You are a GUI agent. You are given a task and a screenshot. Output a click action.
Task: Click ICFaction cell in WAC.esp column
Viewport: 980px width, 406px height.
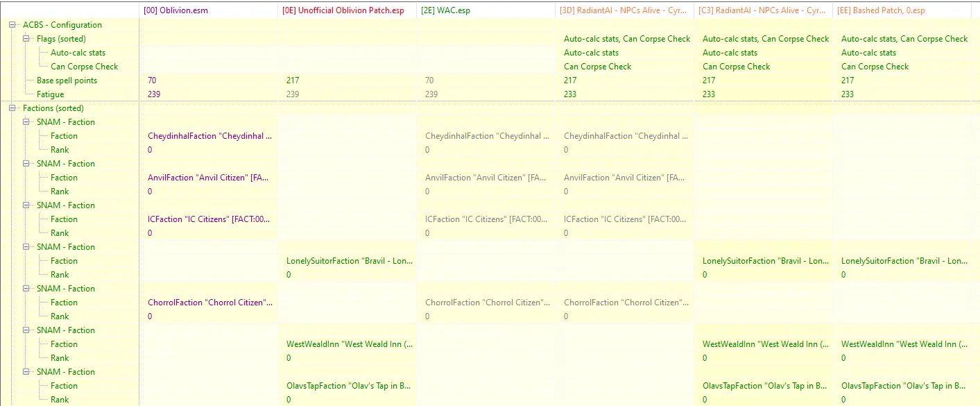[x=486, y=219]
